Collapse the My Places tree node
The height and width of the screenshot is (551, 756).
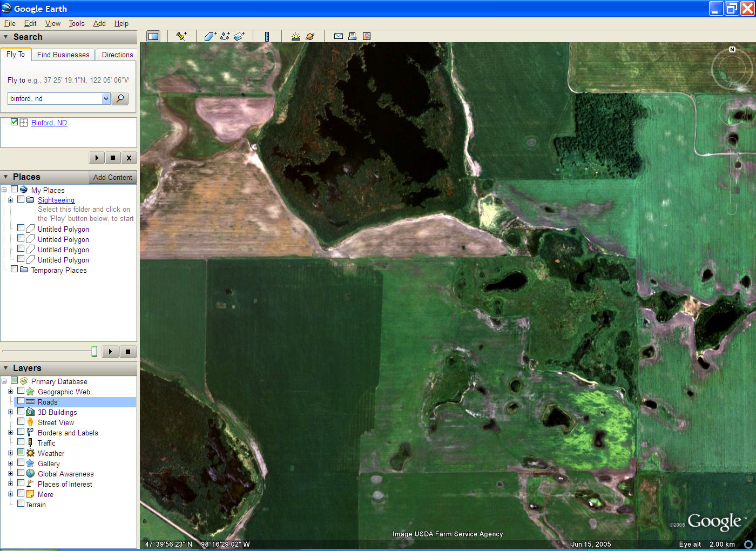point(4,190)
